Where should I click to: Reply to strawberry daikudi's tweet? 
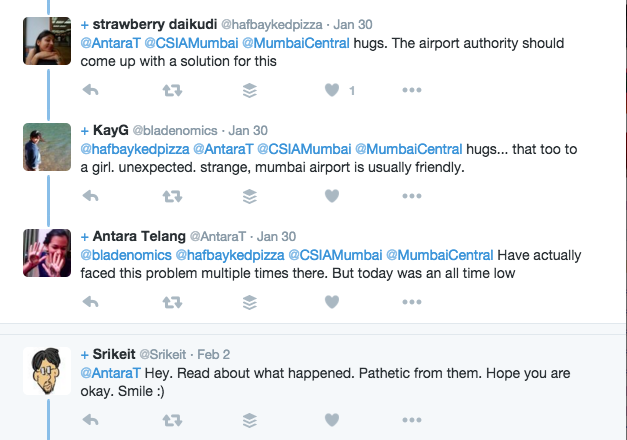(x=90, y=90)
